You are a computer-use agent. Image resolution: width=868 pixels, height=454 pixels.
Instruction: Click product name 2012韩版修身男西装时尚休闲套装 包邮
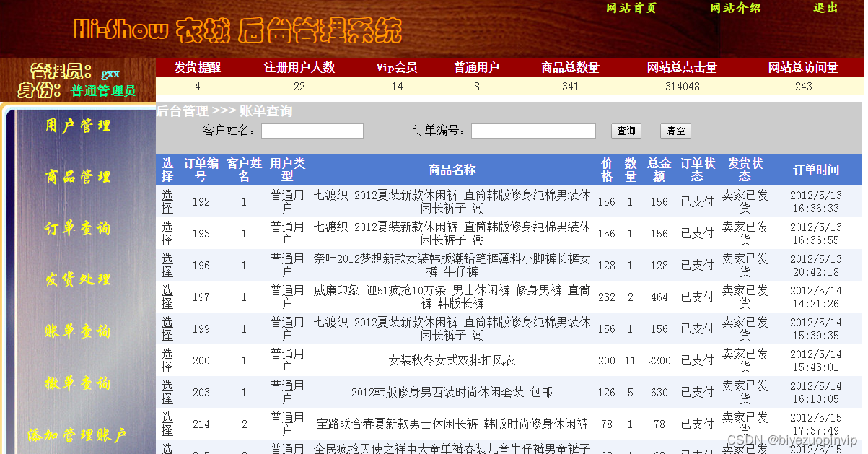pyautogui.click(x=452, y=392)
